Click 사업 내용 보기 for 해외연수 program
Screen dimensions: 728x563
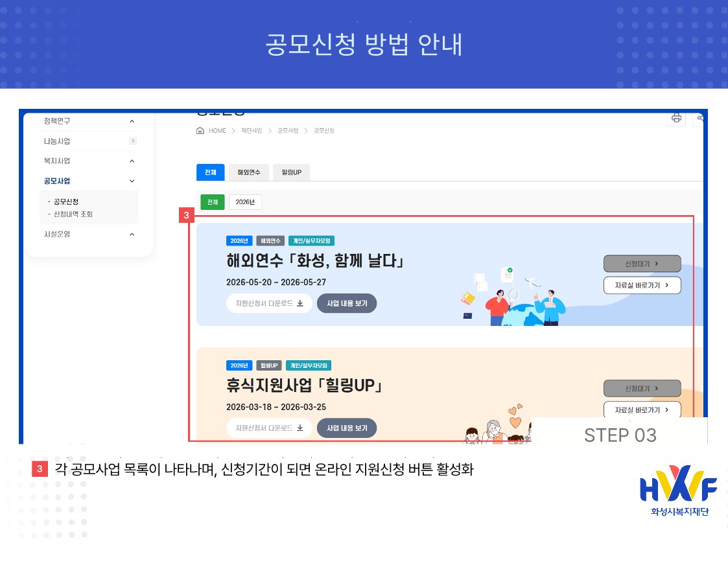pos(346,303)
